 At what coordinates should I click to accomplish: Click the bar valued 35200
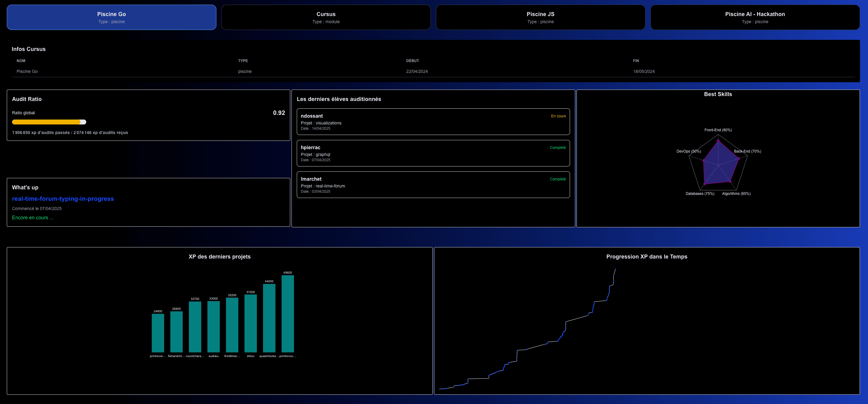(232, 325)
